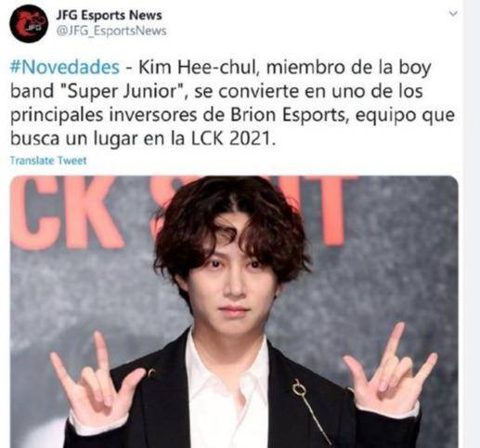
Task: Expand the tweet options chevron menu
Action: point(453,14)
